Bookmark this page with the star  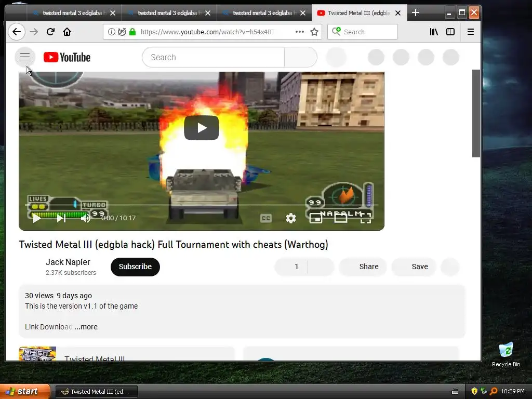(314, 32)
